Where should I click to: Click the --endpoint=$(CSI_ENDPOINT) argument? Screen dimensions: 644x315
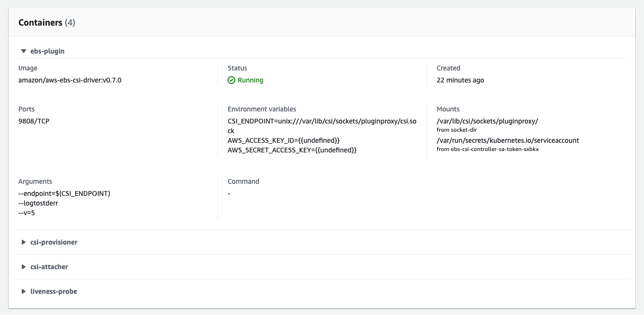click(x=64, y=193)
